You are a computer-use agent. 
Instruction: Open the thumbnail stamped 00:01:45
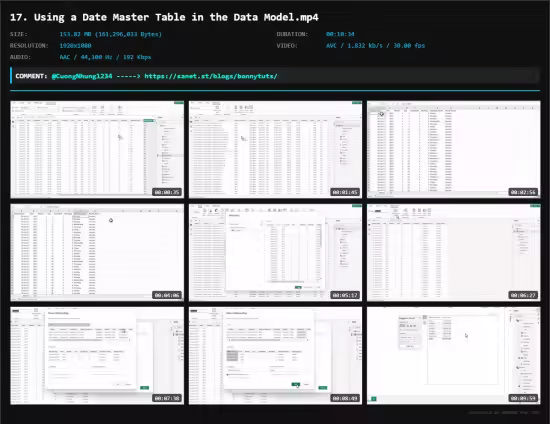click(275, 149)
